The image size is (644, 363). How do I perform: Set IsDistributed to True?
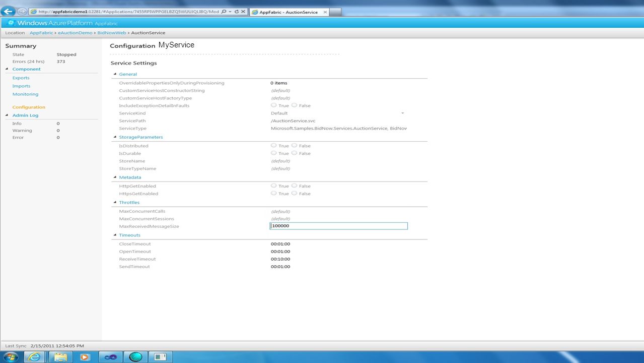pos(274,145)
